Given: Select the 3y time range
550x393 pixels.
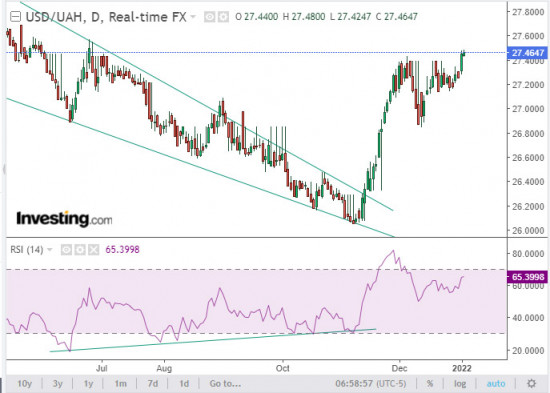Looking at the screenshot, I should (58, 384).
